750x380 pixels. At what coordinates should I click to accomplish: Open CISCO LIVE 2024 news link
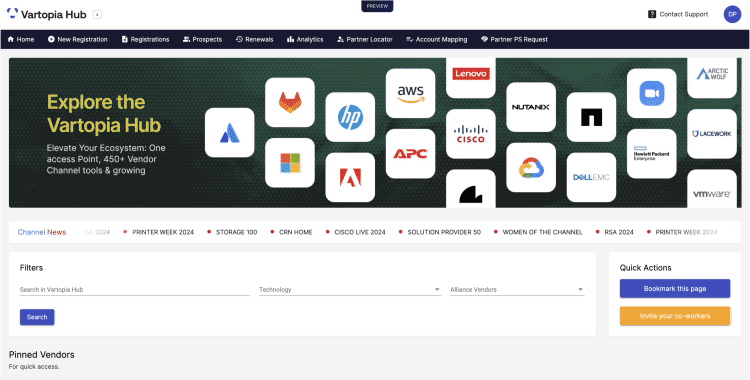point(360,232)
